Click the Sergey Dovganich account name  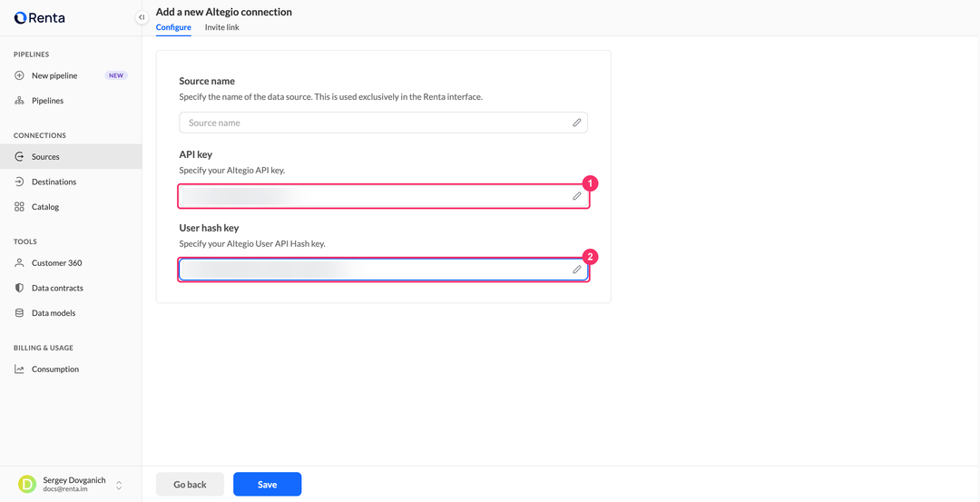coord(74,480)
